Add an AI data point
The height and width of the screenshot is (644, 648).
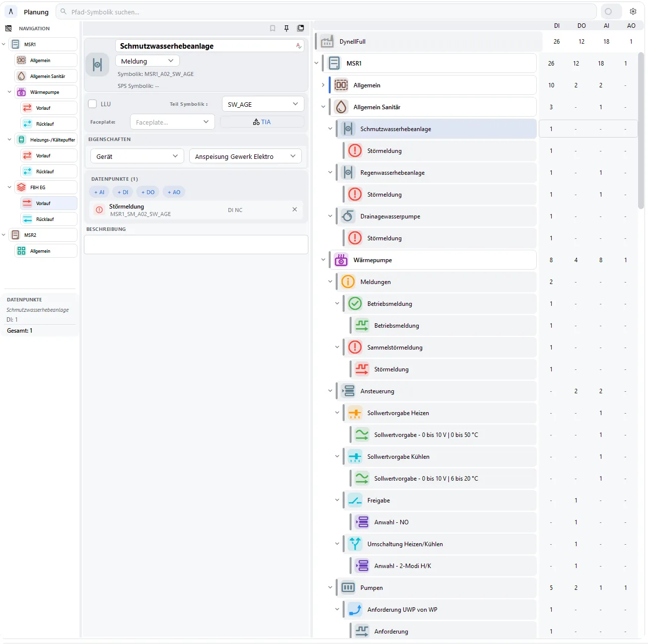point(99,192)
